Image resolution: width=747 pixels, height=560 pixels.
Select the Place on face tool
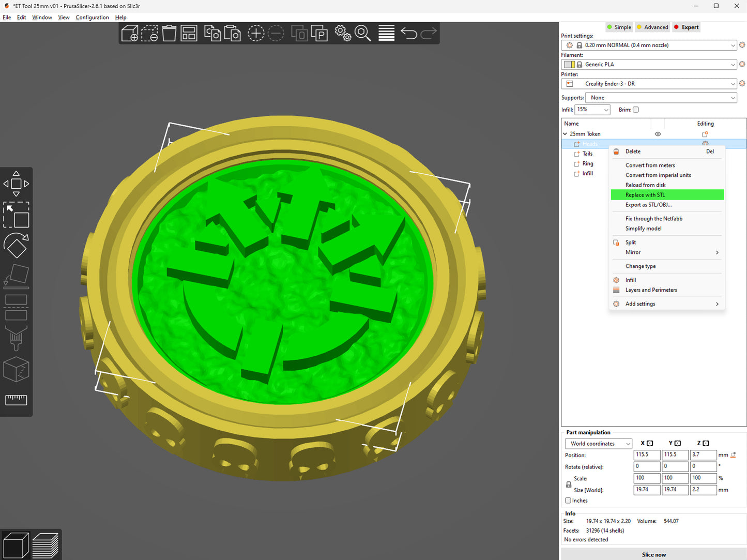point(16,276)
